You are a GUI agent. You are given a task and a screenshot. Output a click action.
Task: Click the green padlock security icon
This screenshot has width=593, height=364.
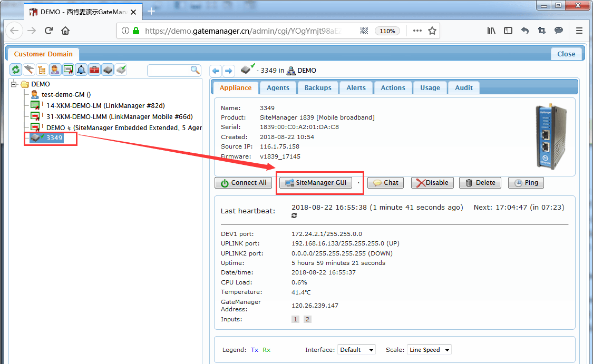coord(136,31)
